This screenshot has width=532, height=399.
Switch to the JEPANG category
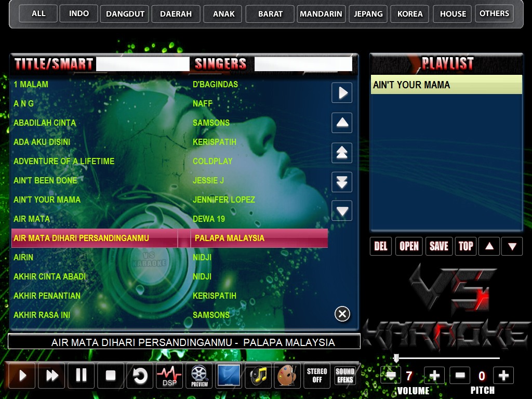(x=368, y=14)
